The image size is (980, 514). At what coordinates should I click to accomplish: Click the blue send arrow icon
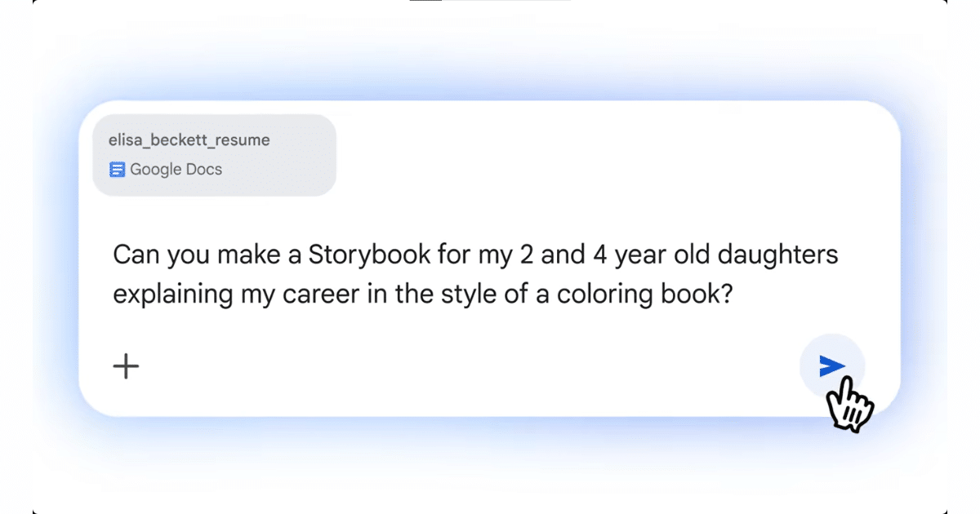click(x=831, y=366)
